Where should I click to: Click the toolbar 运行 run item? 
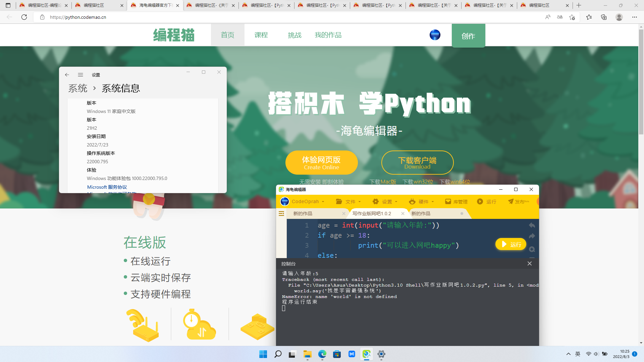[x=487, y=201]
